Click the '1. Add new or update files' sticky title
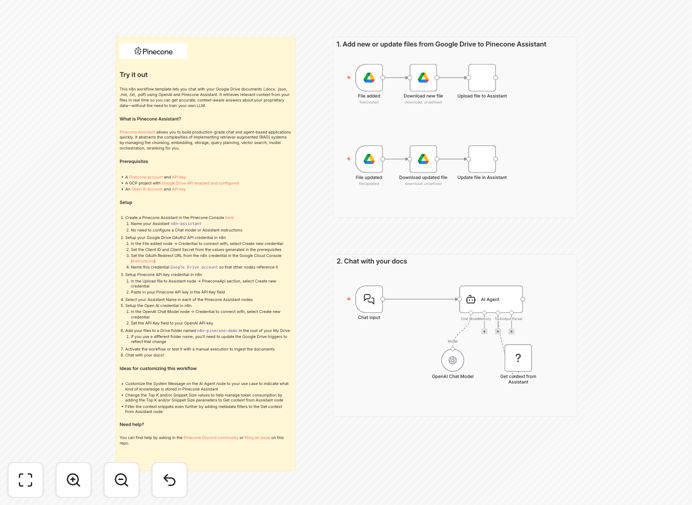 pyautogui.click(x=441, y=44)
